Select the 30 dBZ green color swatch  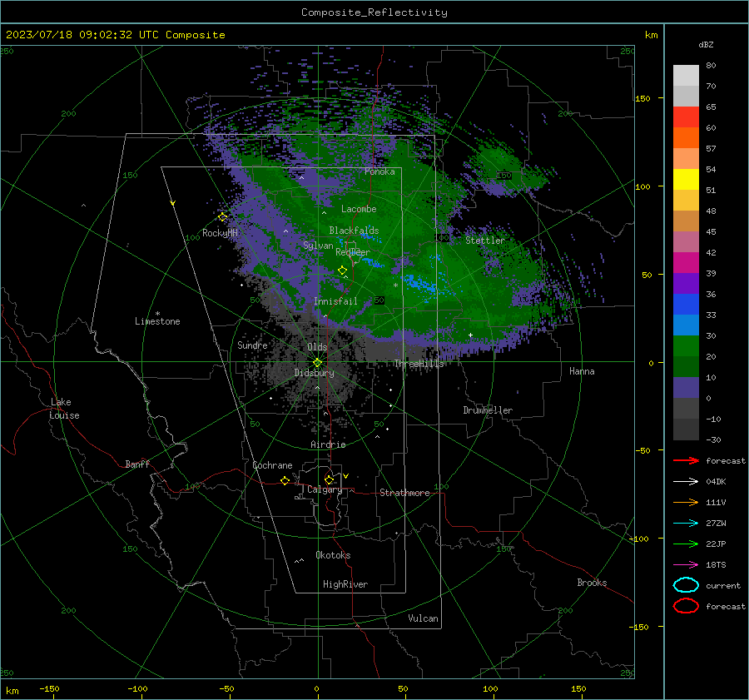point(686,346)
